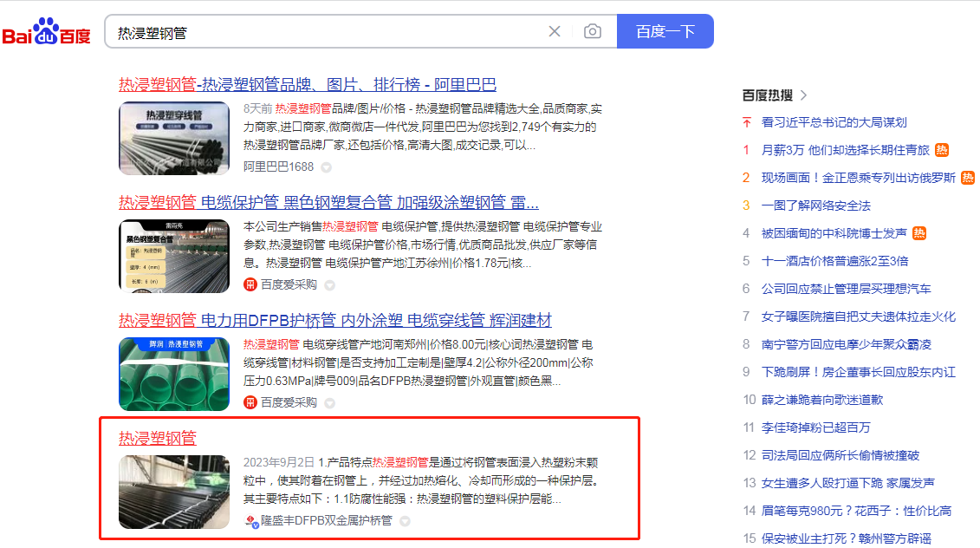
Task: Open hot search 公司回应禁止管理层买理想汽车
Action: coord(847,289)
